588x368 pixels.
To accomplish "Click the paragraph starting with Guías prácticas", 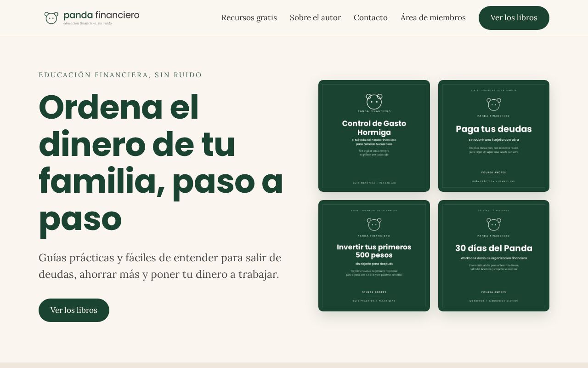I will point(160,266).
